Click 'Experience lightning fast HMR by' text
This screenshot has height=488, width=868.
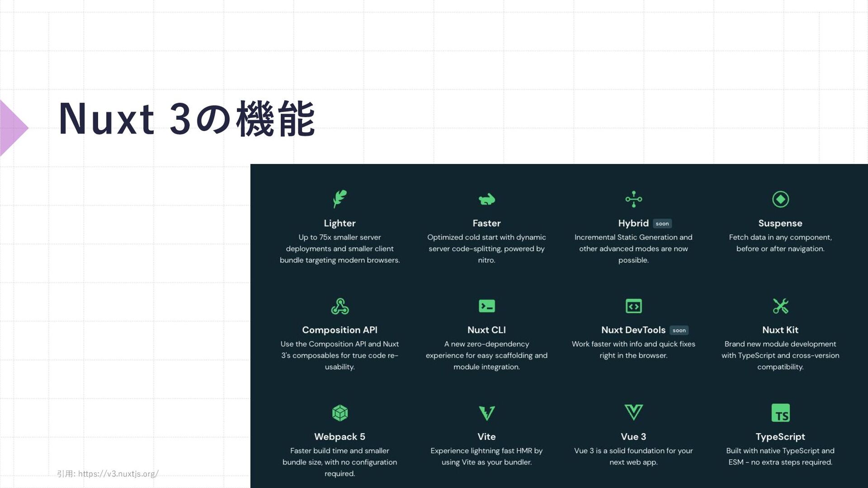click(x=487, y=456)
